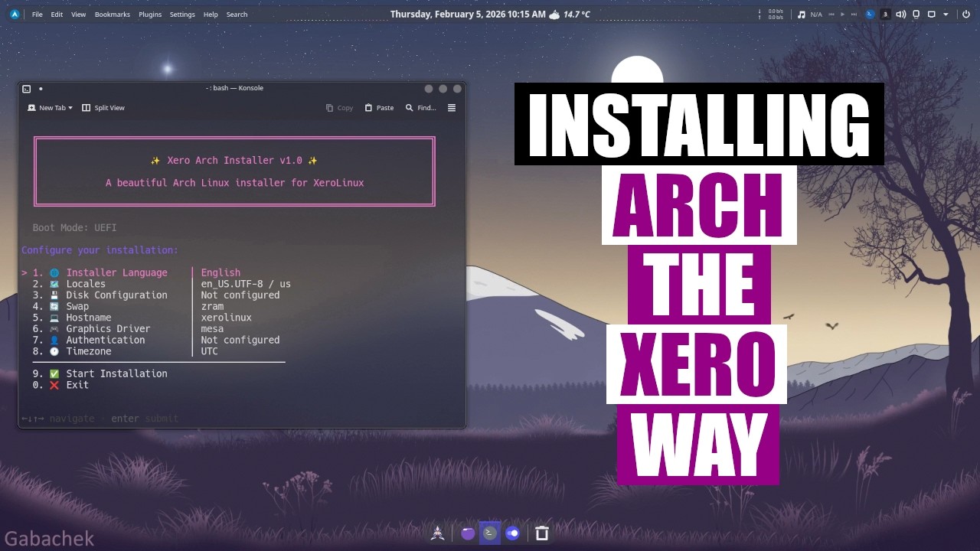Open the settings toggle dock icon

(512, 533)
